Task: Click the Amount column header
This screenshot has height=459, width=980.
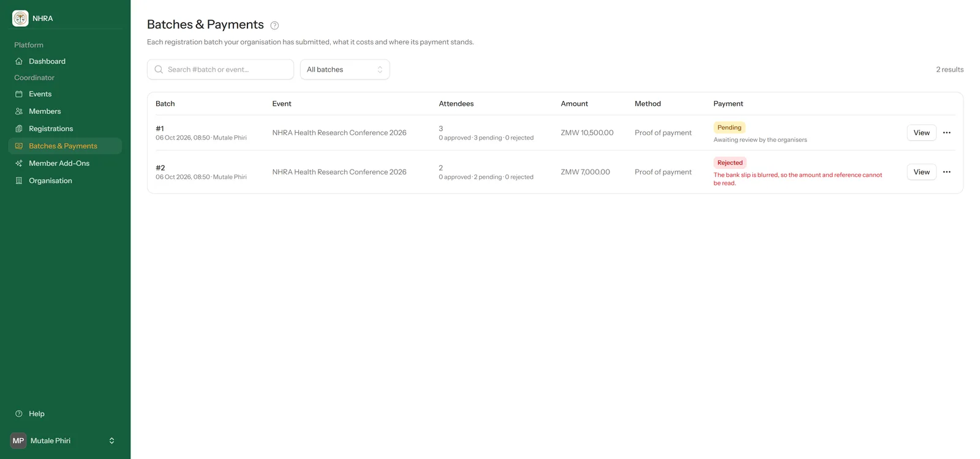Action: pos(575,104)
